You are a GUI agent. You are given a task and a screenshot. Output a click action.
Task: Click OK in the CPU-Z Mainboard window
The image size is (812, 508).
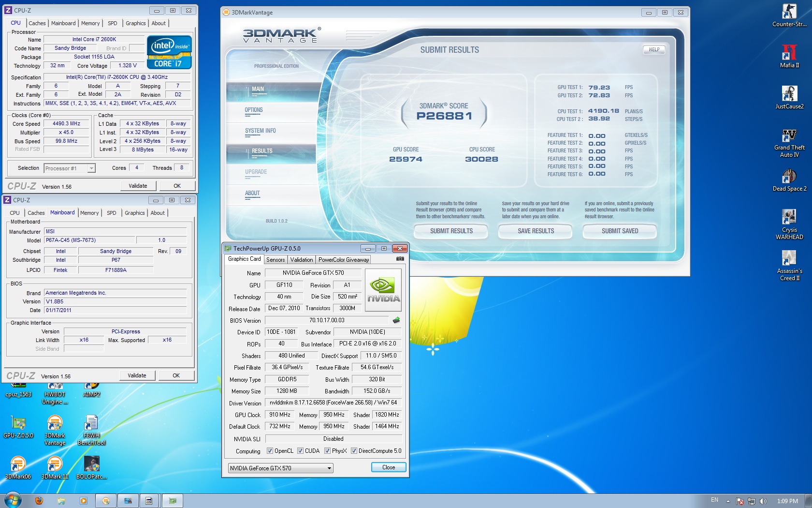(176, 375)
